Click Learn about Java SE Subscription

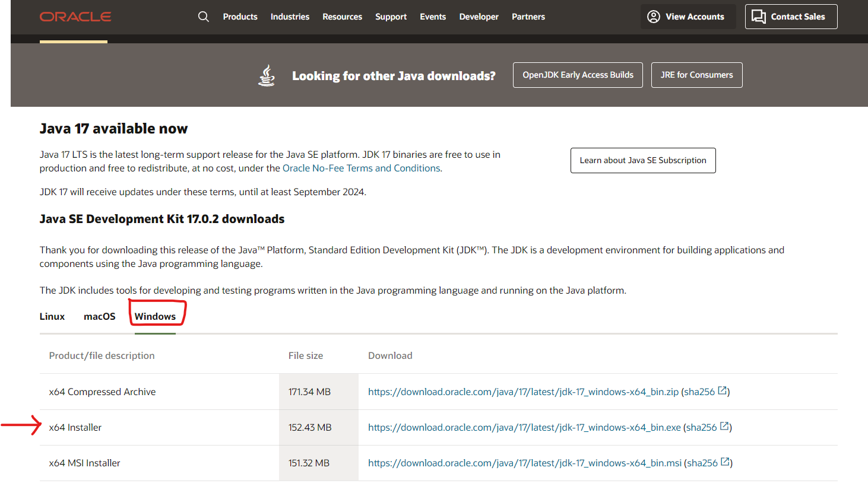(643, 160)
